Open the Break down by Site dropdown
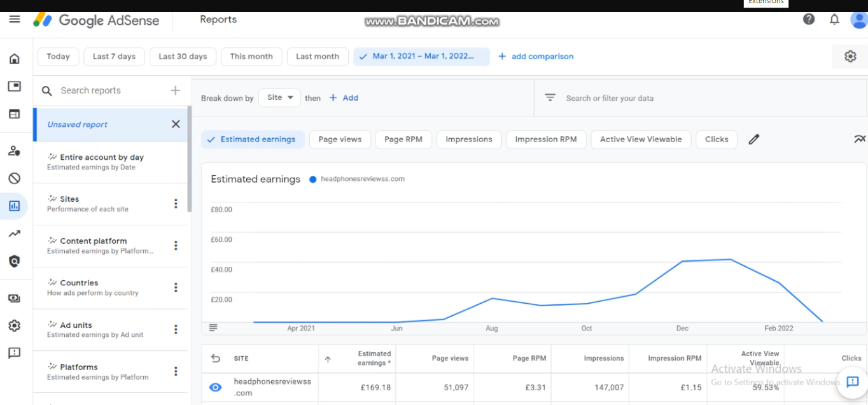Image resolution: width=868 pixels, height=405 pixels. [x=280, y=98]
